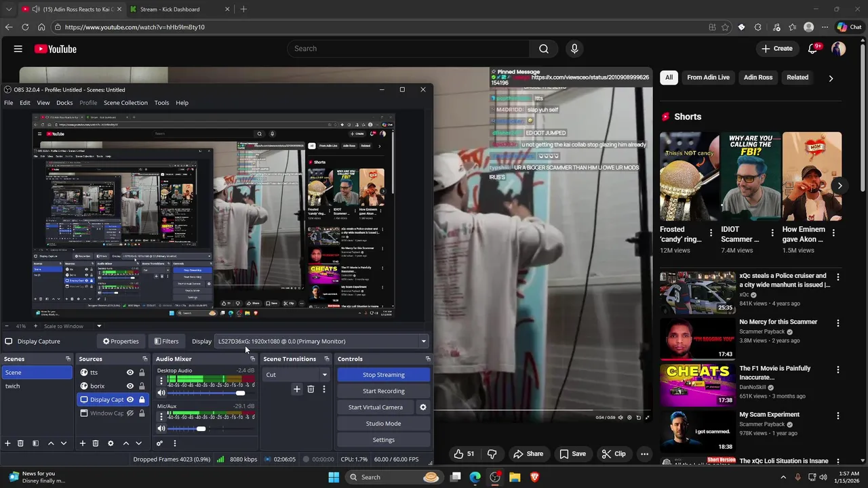Image resolution: width=868 pixels, height=488 pixels.
Task: Unlock the Display Capture source
Action: click(142, 399)
